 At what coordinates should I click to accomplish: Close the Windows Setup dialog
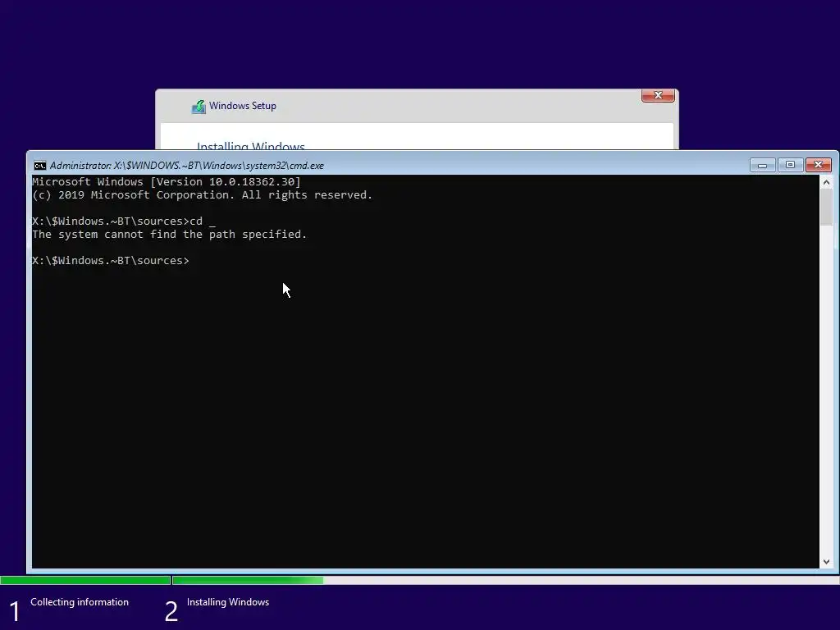pos(658,95)
